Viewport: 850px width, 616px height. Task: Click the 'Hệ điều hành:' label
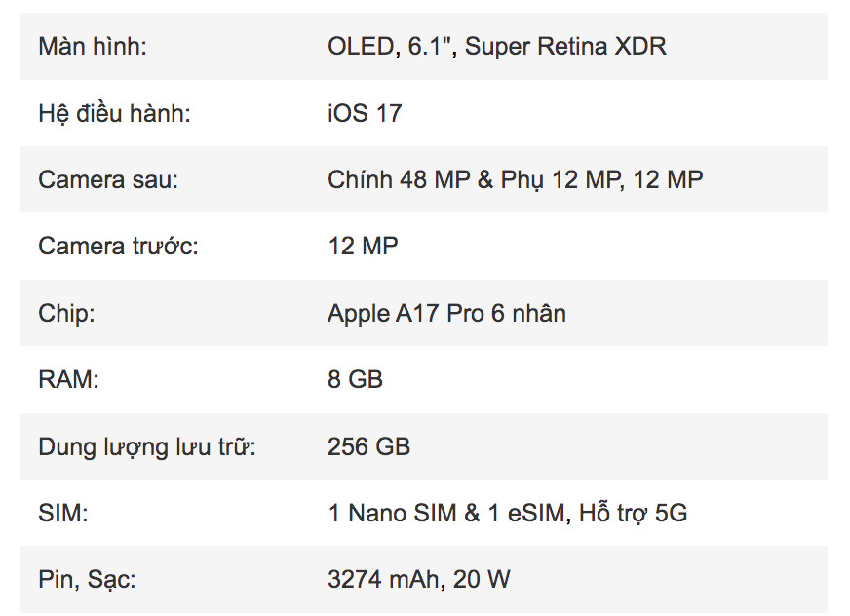(114, 113)
